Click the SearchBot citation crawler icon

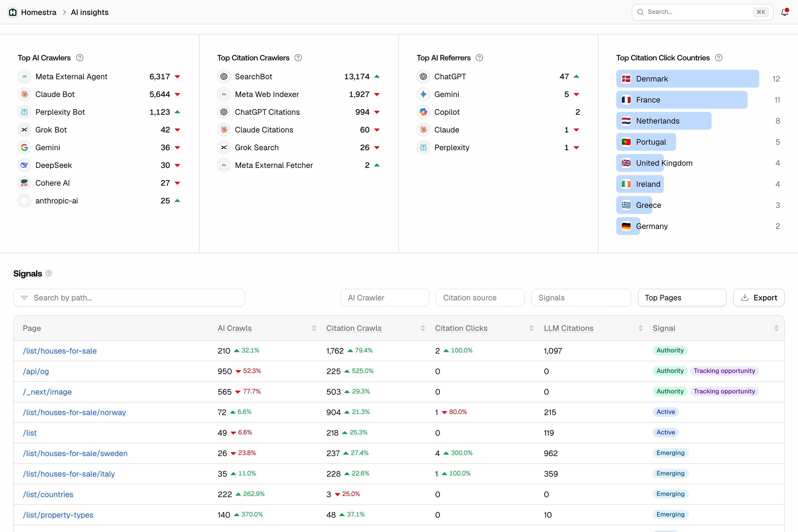pos(224,77)
